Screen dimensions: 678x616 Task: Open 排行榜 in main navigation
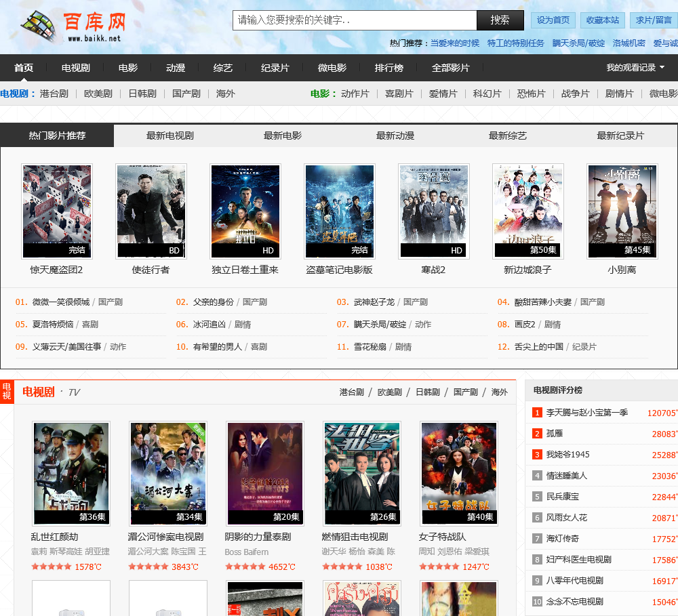click(388, 68)
